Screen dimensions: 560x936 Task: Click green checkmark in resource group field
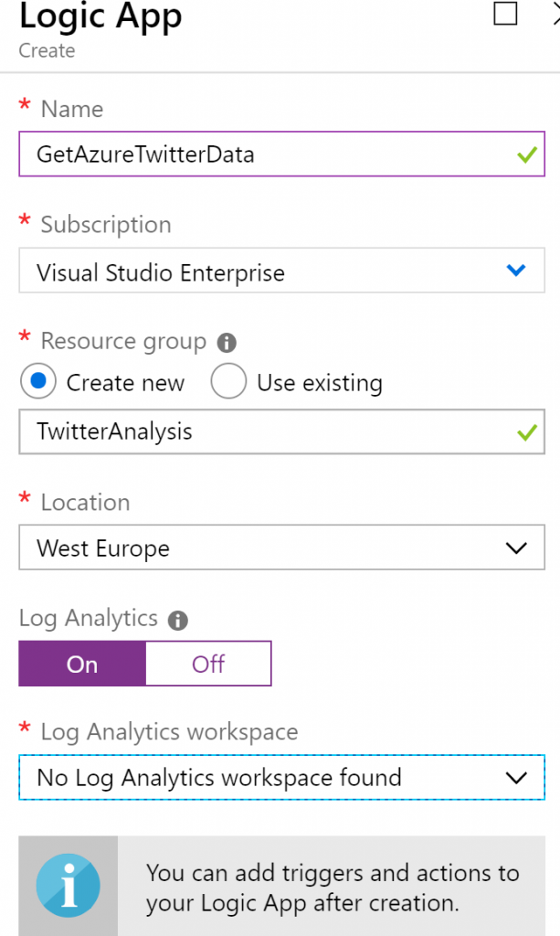(526, 431)
